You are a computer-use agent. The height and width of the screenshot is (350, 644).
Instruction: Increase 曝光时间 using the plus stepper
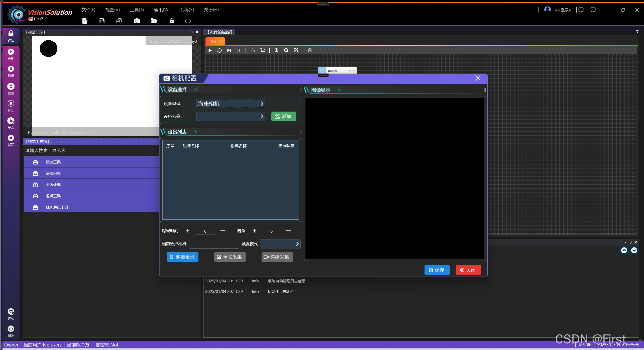click(187, 231)
